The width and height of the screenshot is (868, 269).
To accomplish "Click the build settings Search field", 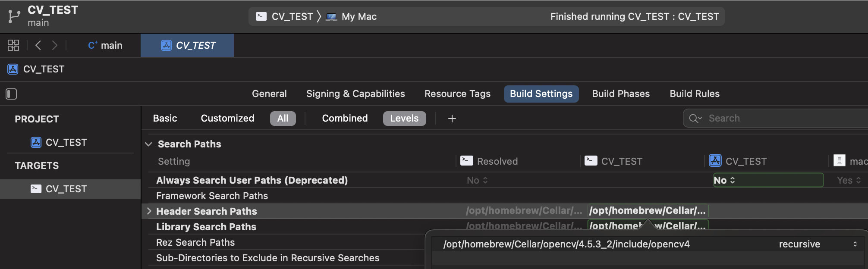I will click(x=777, y=118).
